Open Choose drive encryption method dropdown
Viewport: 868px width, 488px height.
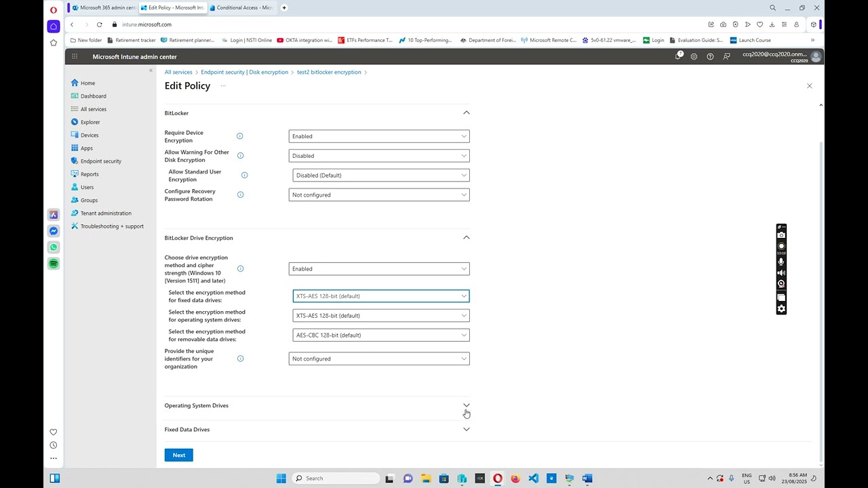tap(379, 268)
